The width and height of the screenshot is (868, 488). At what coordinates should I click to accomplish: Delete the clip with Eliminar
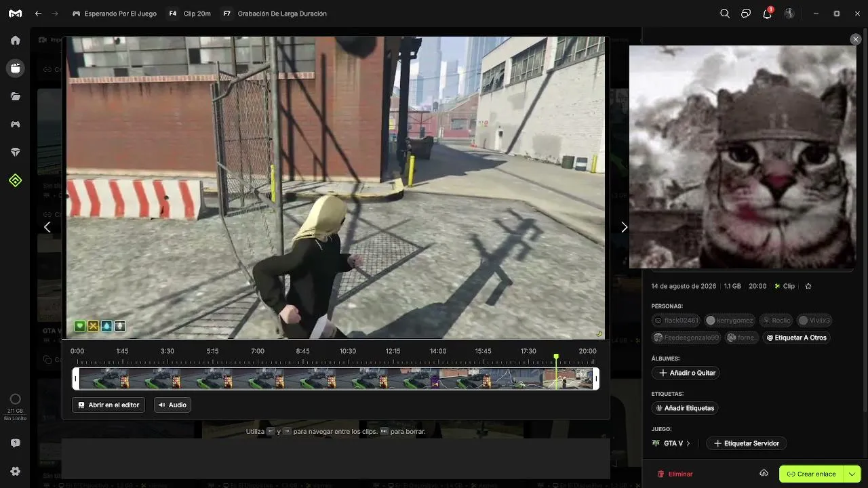(x=675, y=474)
